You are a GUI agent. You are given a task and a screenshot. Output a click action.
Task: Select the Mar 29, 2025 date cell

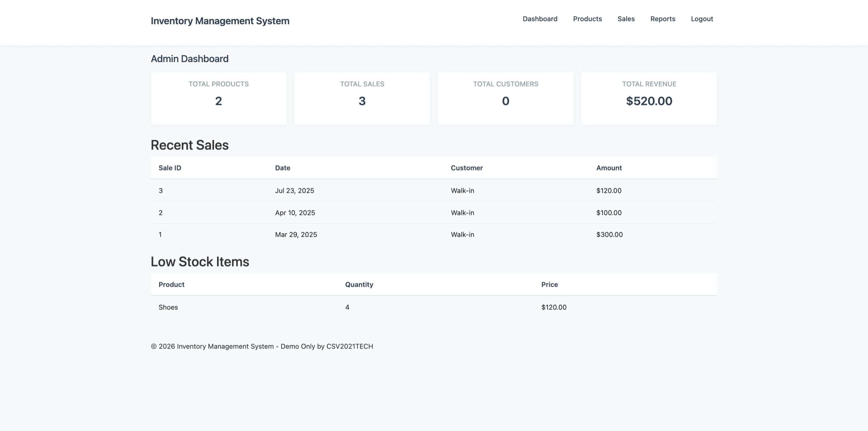pyautogui.click(x=296, y=235)
